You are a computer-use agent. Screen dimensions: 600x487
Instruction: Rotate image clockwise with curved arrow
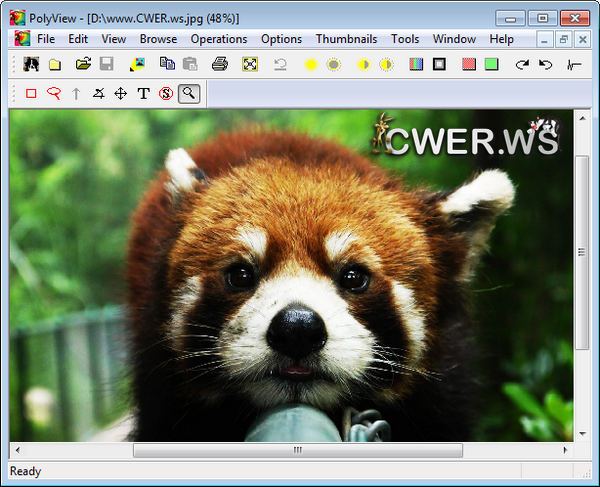click(522, 64)
